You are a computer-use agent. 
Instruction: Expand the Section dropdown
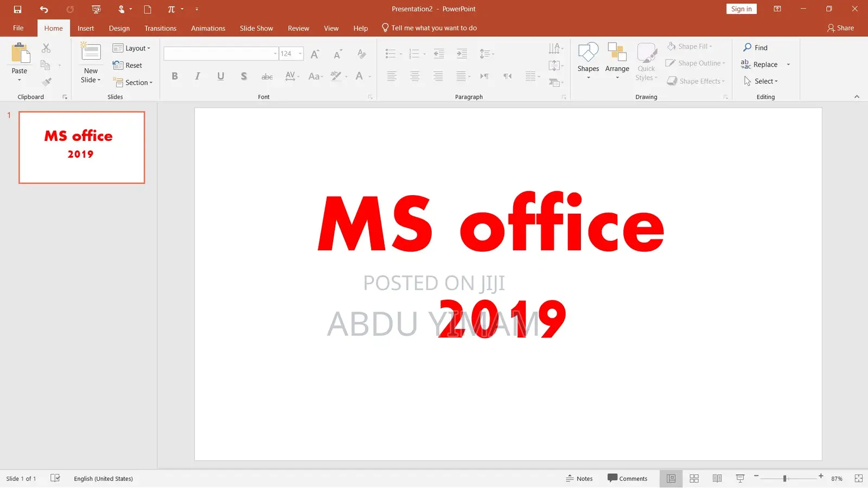[x=133, y=82]
